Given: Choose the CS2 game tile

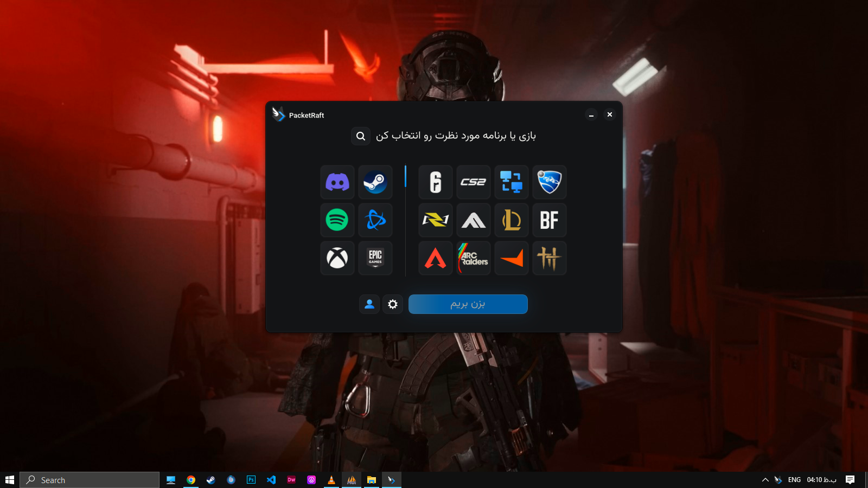Looking at the screenshot, I should [x=474, y=182].
